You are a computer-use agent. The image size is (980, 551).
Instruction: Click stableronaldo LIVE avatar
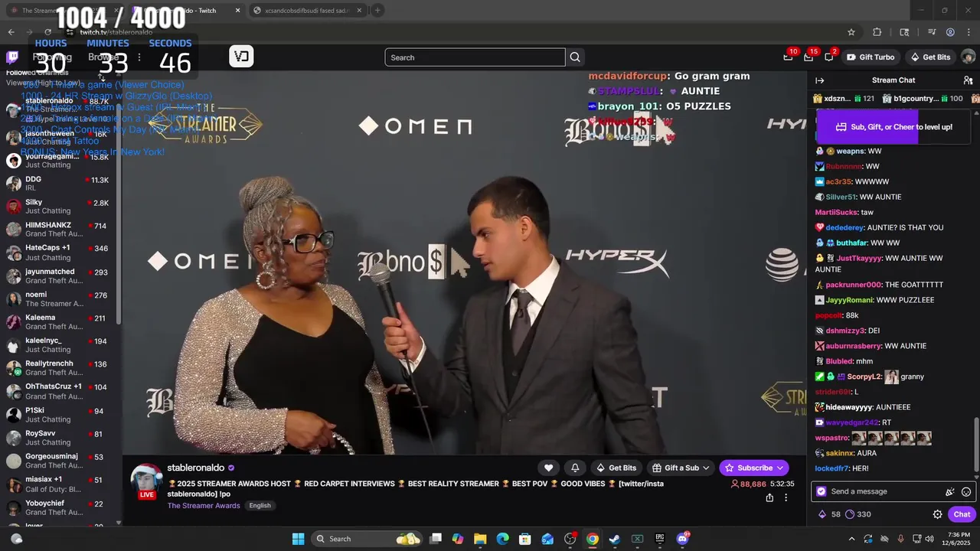point(146,481)
